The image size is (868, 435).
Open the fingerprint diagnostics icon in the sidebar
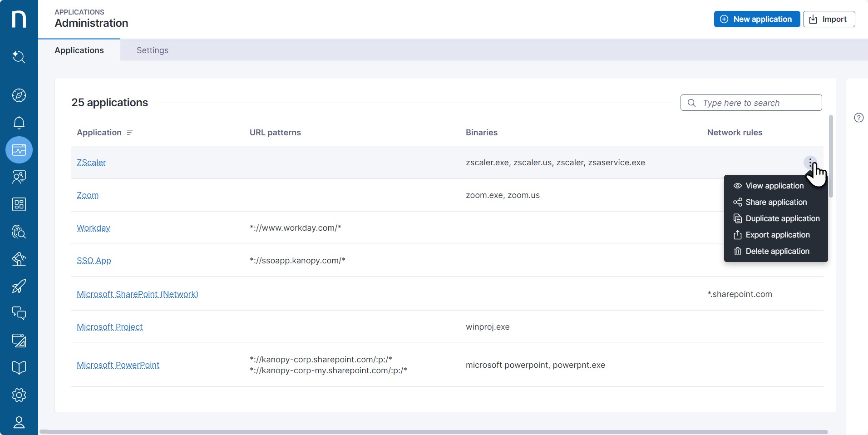(x=19, y=232)
